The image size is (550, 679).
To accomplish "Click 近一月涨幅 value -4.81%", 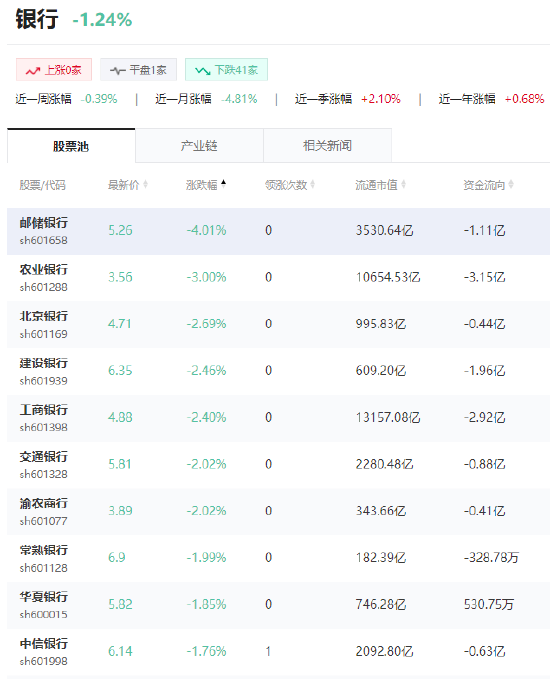I will (x=239, y=99).
